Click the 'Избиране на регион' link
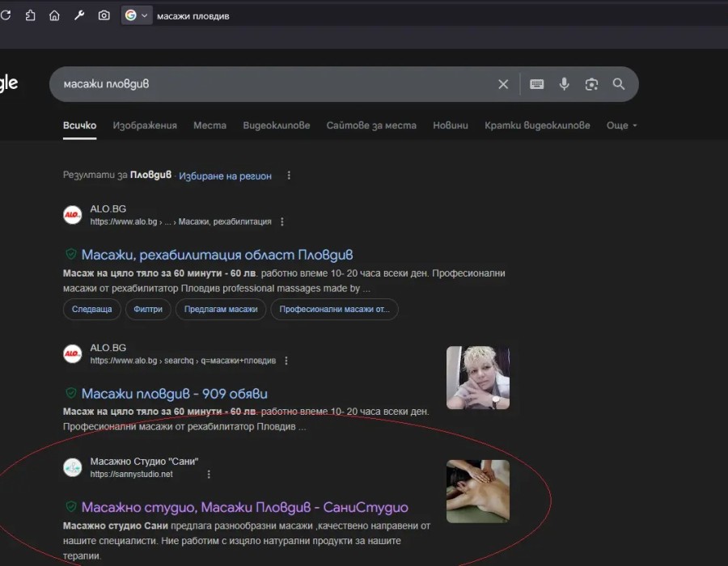Screen dimensions: 728x566 click(x=225, y=175)
